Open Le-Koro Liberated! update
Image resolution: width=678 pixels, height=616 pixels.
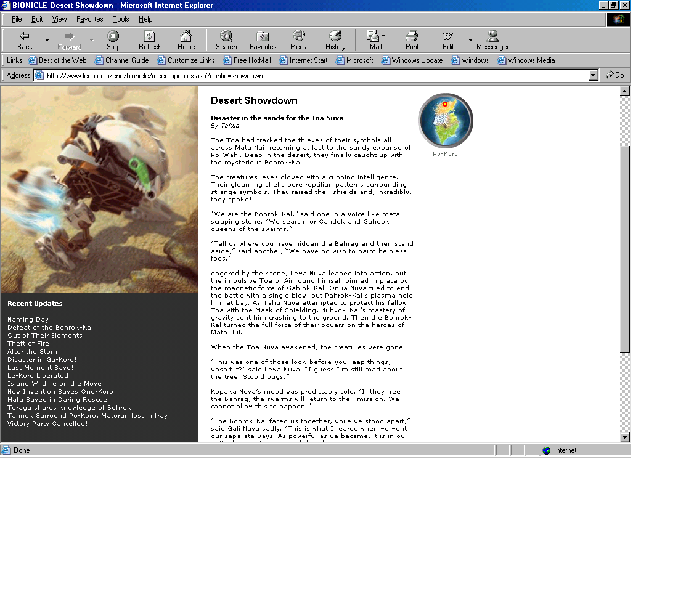[x=39, y=376]
